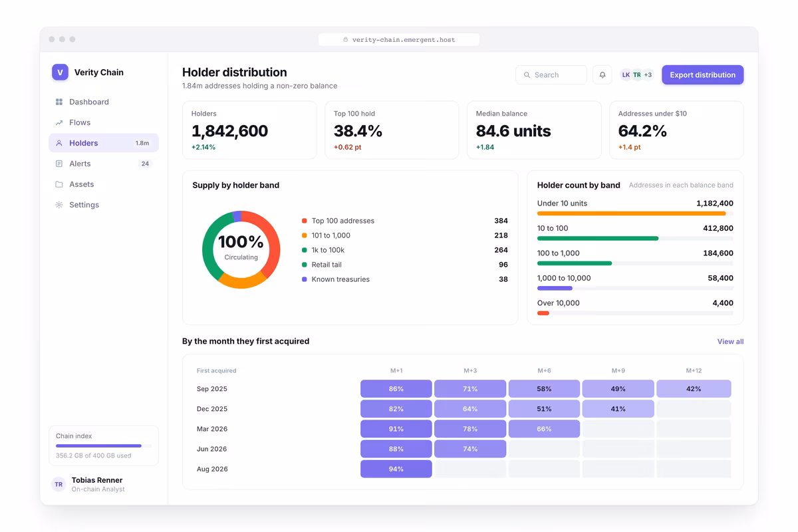Click the Retail tail legend dot

(x=305, y=265)
